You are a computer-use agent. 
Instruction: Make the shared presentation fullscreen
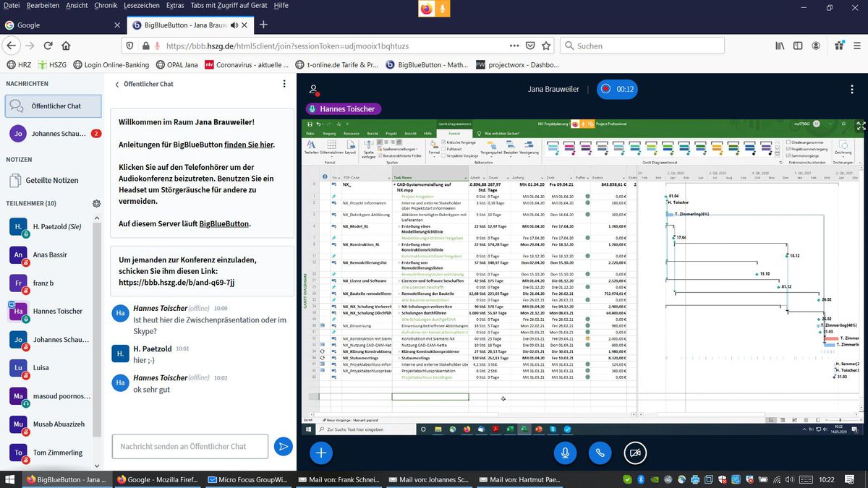tap(860, 126)
